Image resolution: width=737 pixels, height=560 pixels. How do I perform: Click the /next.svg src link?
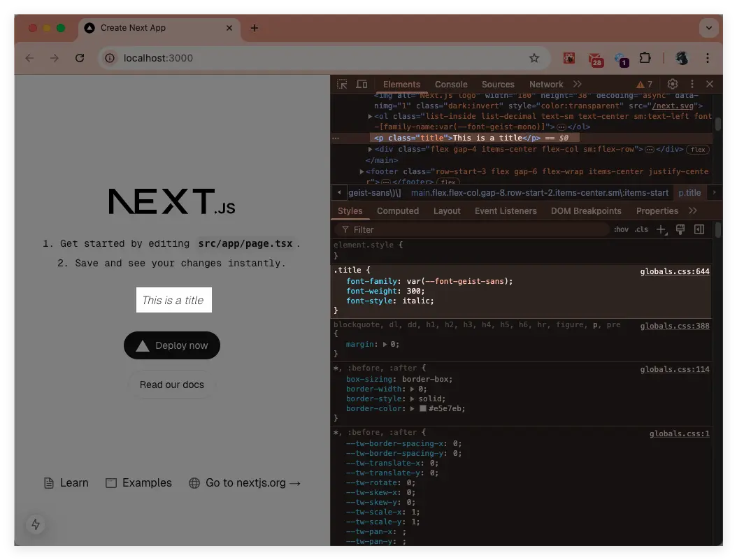tap(673, 106)
